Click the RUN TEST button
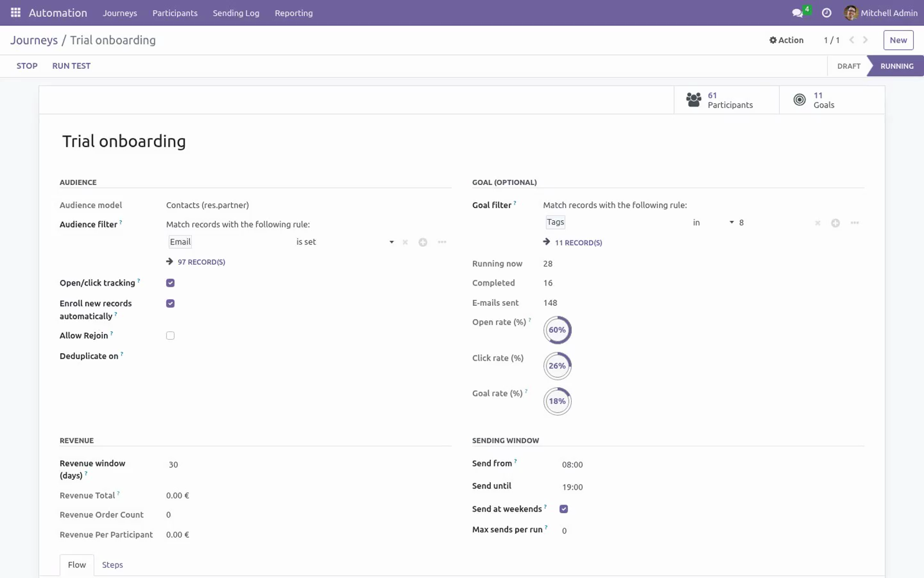Viewport: 924px width, 578px height. (72, 66)
